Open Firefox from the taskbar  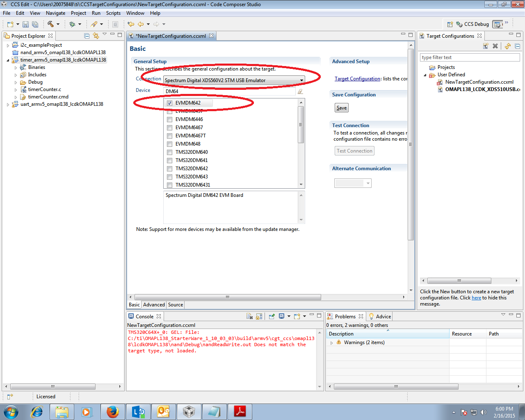(112, 411)
